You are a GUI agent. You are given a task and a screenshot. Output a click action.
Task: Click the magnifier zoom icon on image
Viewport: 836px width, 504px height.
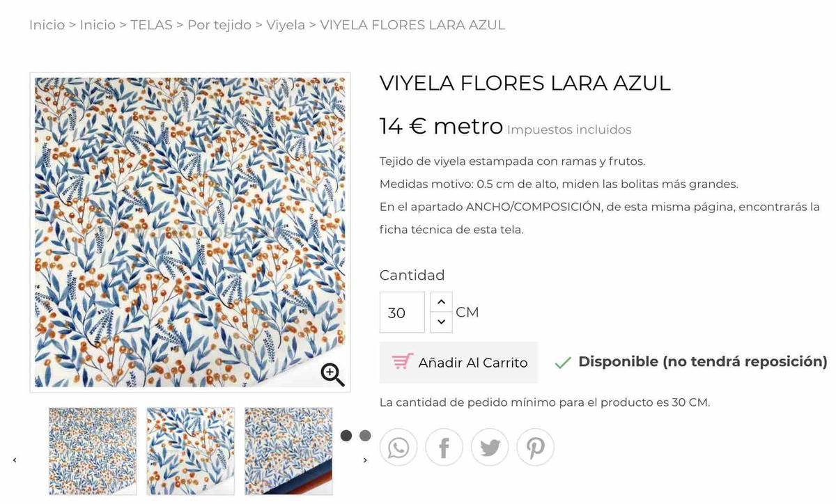(332, 375)
